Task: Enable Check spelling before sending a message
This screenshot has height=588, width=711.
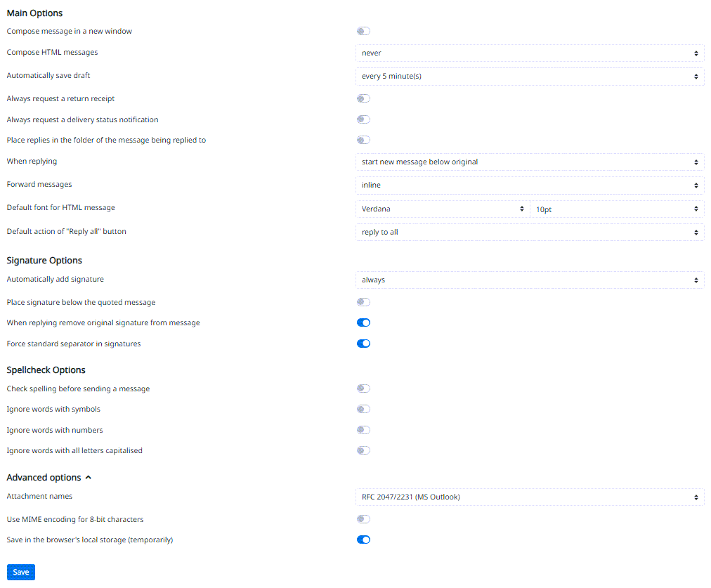Action: 363,388
